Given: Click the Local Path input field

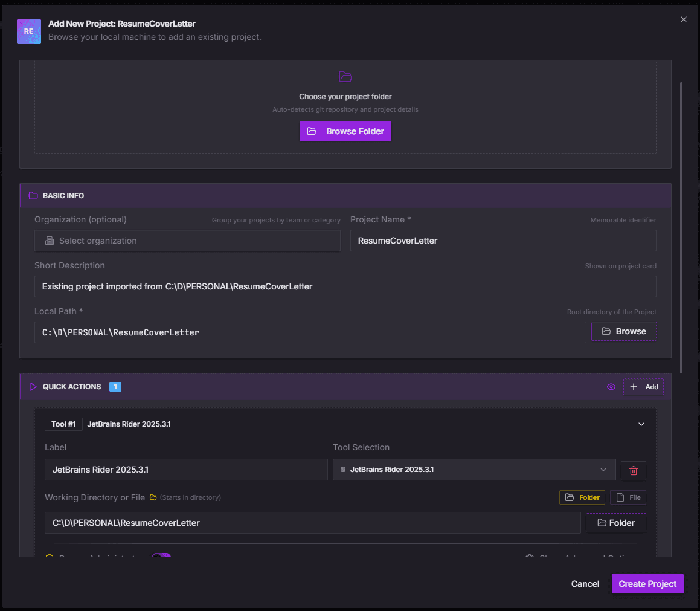Looking at the screenshot, I should tap(310, 332).
